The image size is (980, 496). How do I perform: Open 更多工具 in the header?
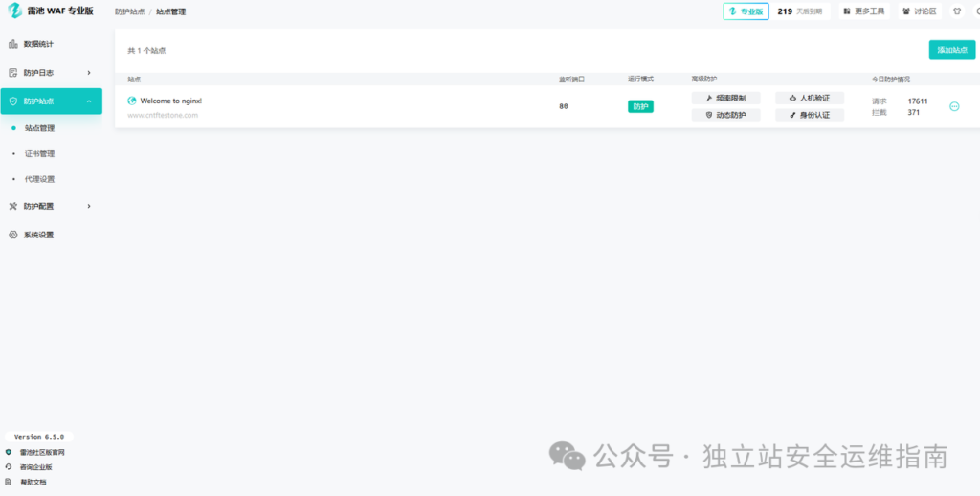click(864, 11)
